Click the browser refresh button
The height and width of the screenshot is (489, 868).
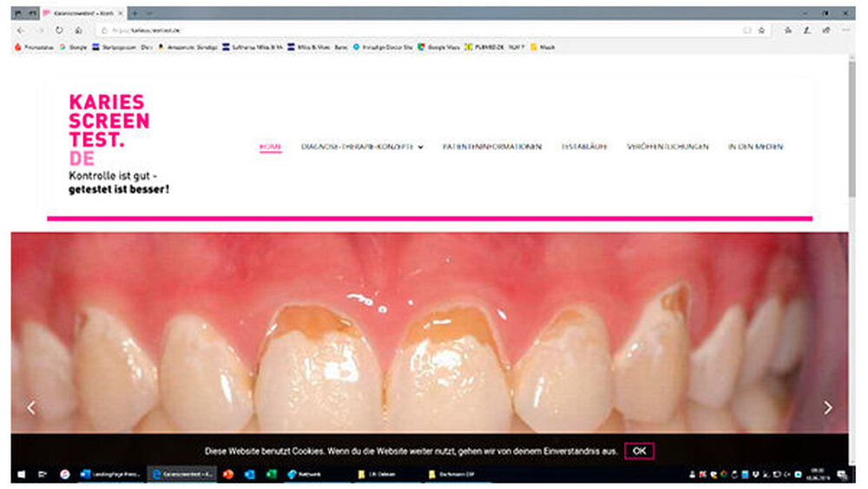59,30
